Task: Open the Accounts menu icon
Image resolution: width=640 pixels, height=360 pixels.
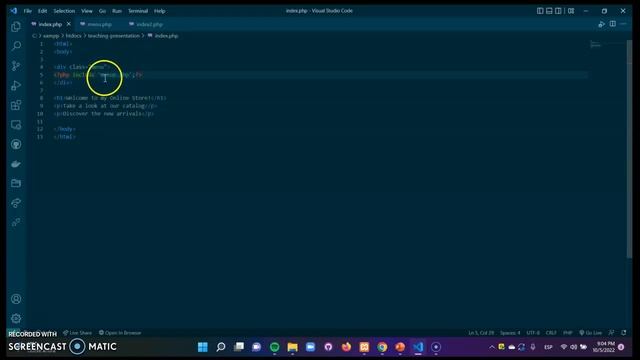Action: point(16,299)
